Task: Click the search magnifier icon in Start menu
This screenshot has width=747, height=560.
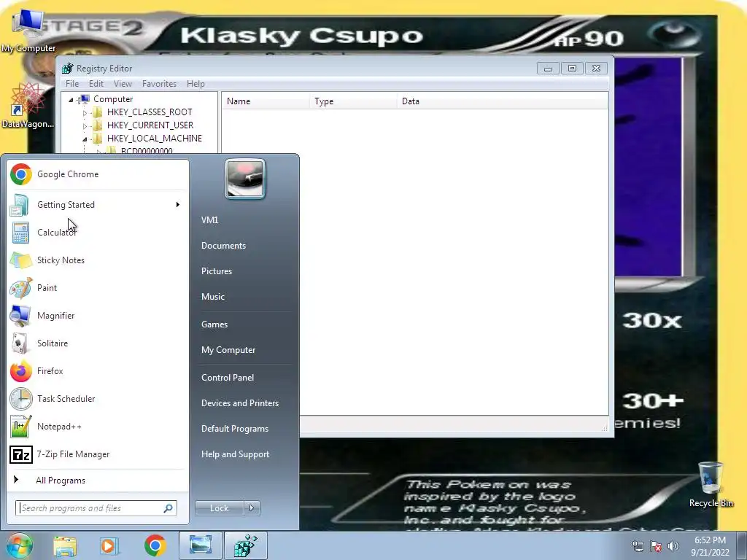Action: pyautogui.click(x=169, y=508)
